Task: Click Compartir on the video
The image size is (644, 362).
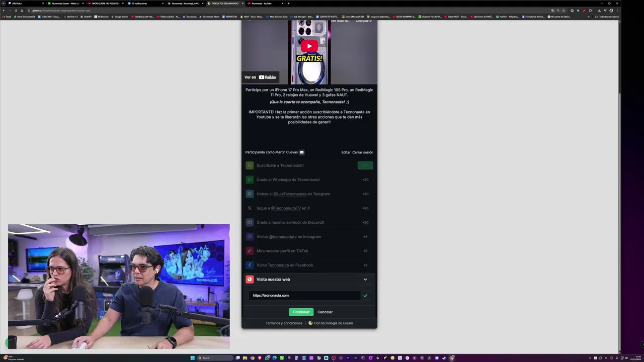Action: tap(363, 21)
